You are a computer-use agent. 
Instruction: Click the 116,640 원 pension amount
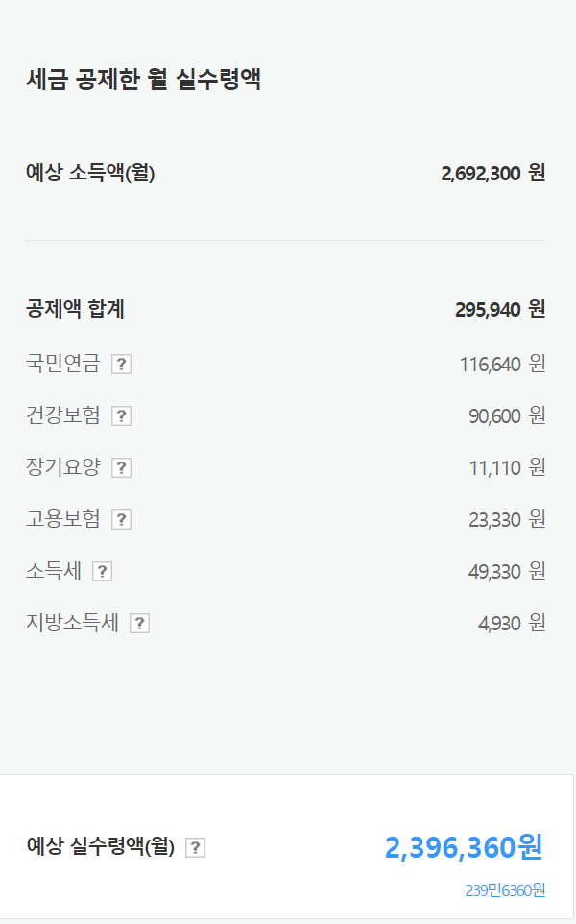tap(497, 364)
